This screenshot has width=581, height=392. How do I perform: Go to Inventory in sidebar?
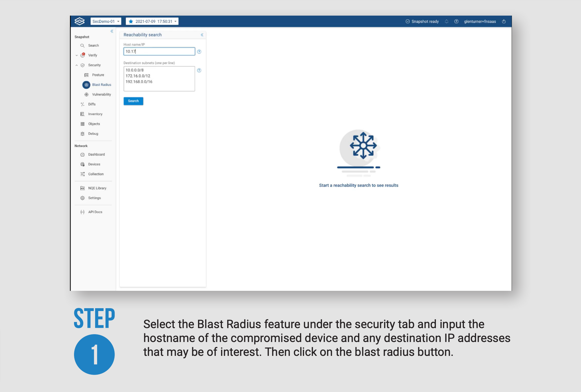[x=95, y=114]
